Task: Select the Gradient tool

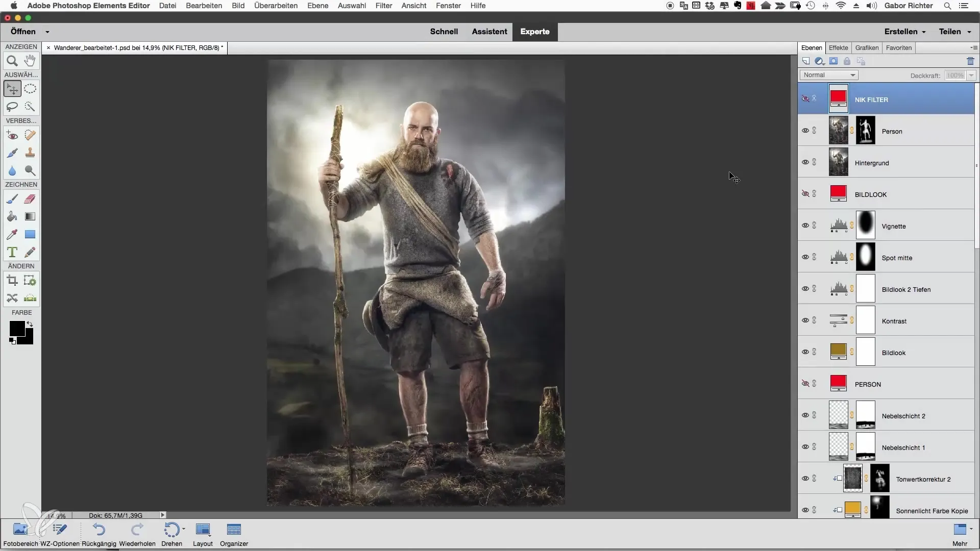Action: pyautogui.click(x=30, y=217)
